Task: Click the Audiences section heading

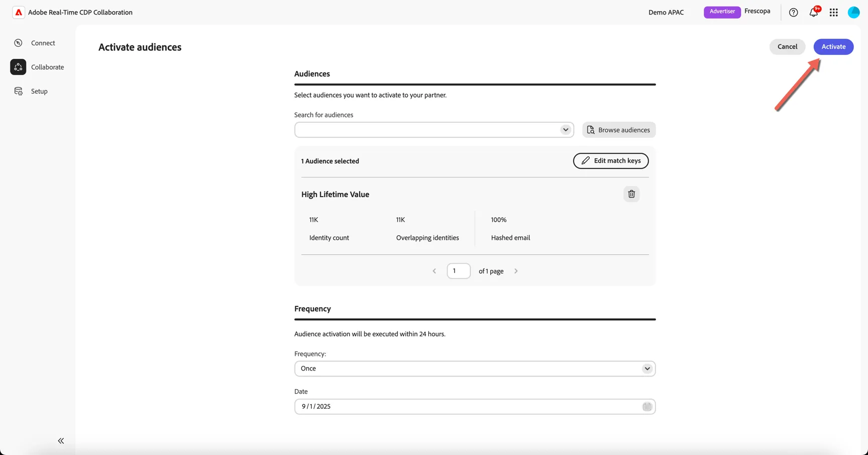Action: point(312,74)
